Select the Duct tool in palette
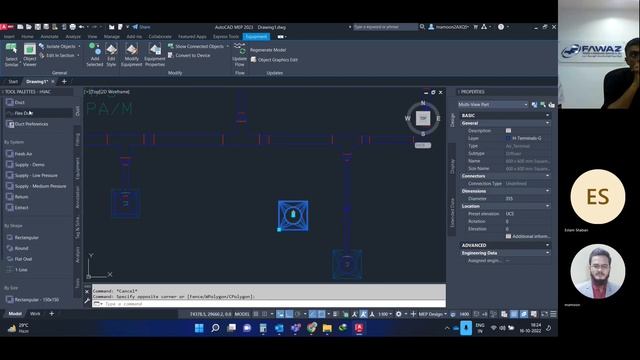The image size is (640, 360). click(16, 102)
